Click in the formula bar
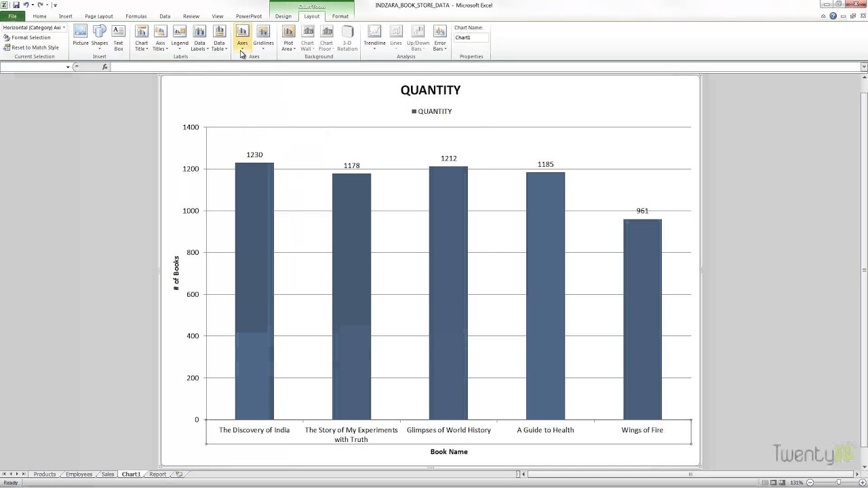 (485, 66)
